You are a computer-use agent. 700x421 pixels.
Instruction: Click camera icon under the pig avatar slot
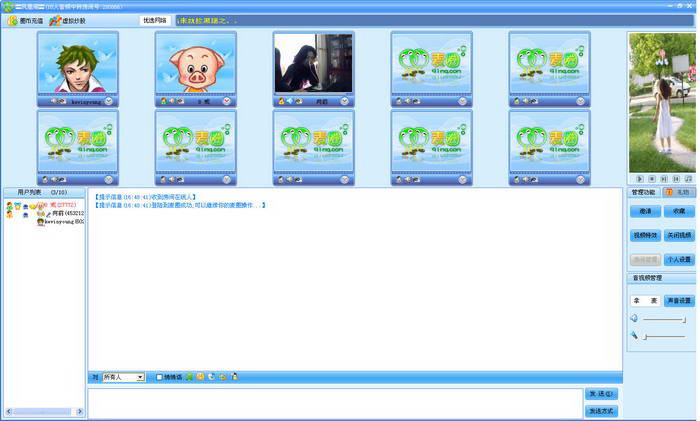tap(180, 101)
